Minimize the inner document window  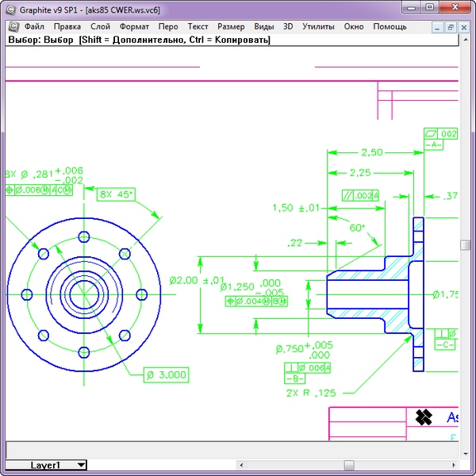point(437,26)
